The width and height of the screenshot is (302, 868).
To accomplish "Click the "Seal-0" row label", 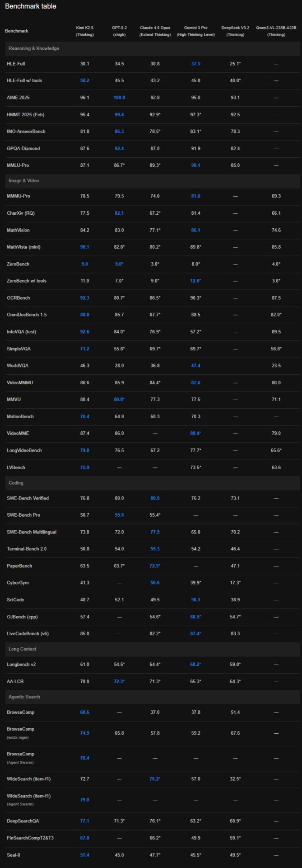I will click(x=14, y=855).
